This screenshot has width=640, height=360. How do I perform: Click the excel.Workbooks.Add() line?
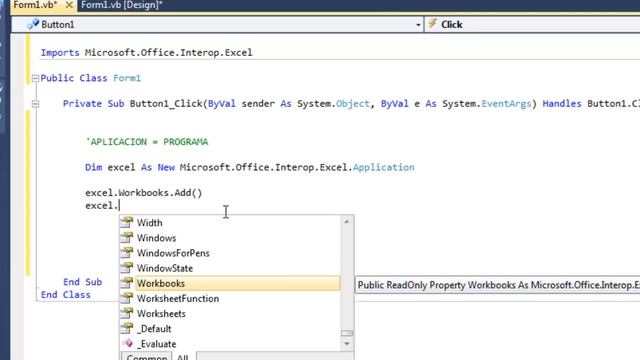point(144,193)
